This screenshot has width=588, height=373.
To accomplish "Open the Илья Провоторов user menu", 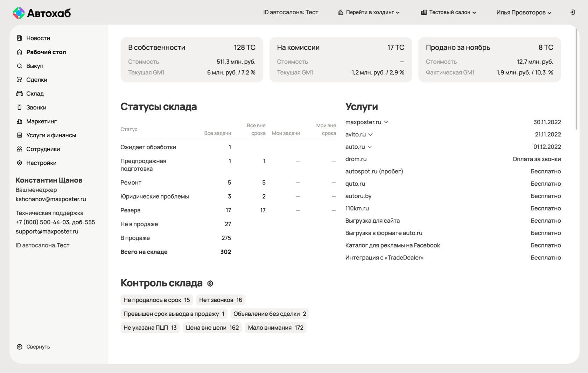I will coord(524,12).
